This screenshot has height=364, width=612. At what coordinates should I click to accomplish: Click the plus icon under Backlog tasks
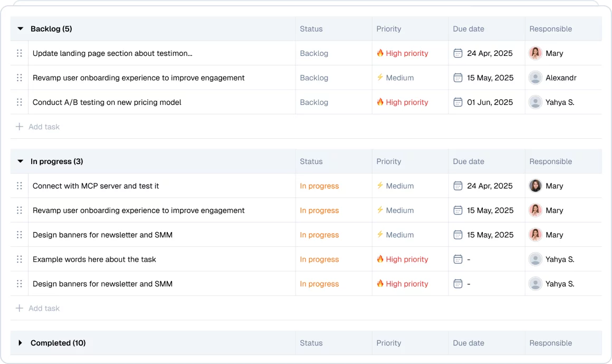[x=20, y=127]
